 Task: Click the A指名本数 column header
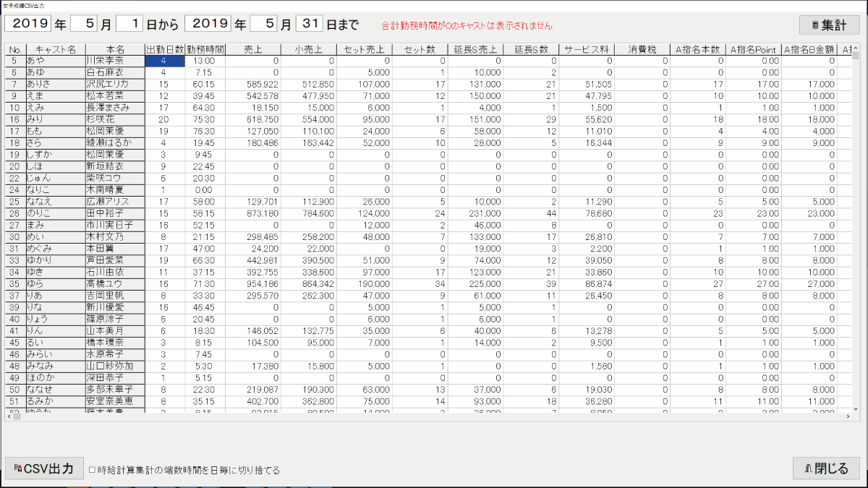point(698,50)
